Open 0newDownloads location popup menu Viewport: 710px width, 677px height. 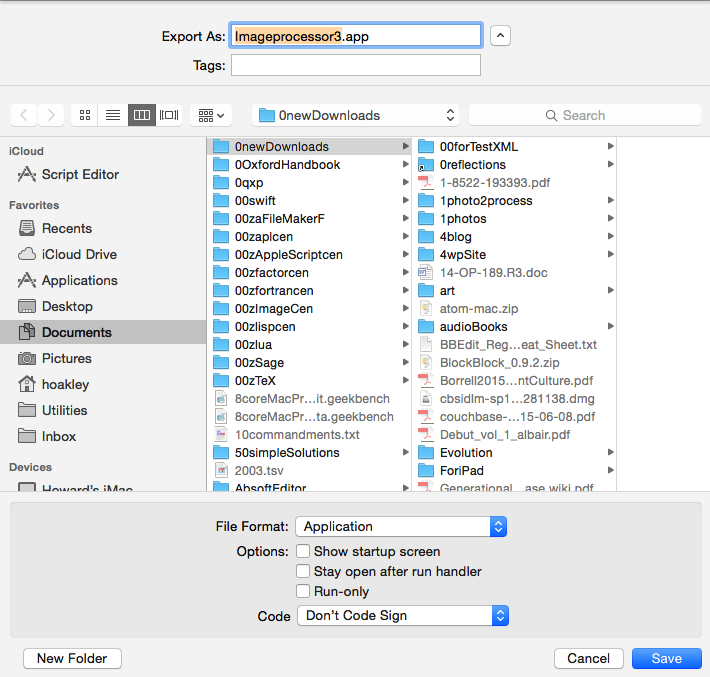[x=356, y=115]
